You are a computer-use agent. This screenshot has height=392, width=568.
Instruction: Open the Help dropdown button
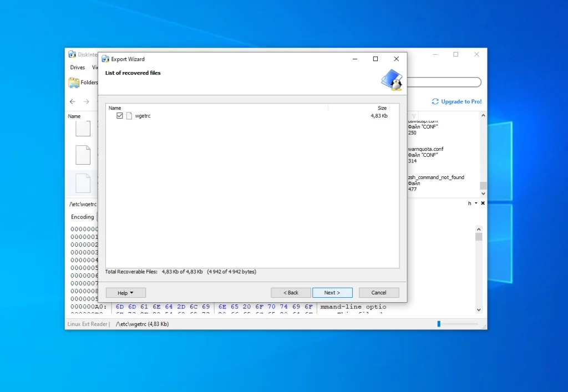[125, 293]
